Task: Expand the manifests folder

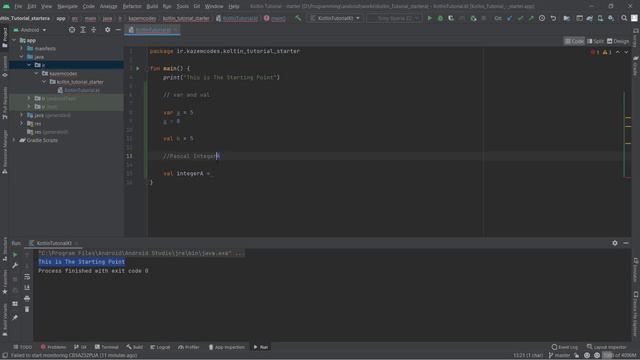Action: click(x=22, y=49)
